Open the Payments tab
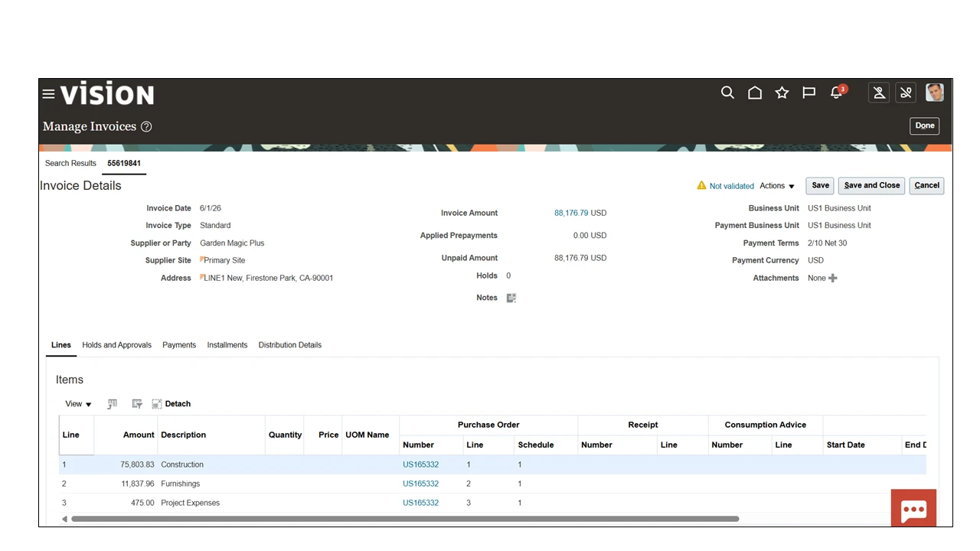Viewport: 980px width, 551px height. pyautogui.click(x=179, y=345)
